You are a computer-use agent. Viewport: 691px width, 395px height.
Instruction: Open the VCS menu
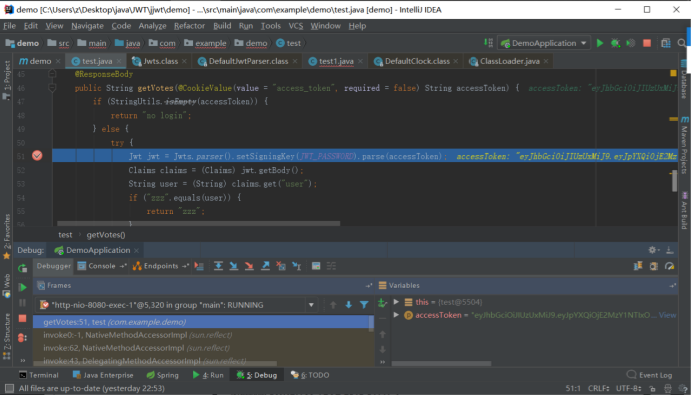pyautogui.click(x=296, y=26)
